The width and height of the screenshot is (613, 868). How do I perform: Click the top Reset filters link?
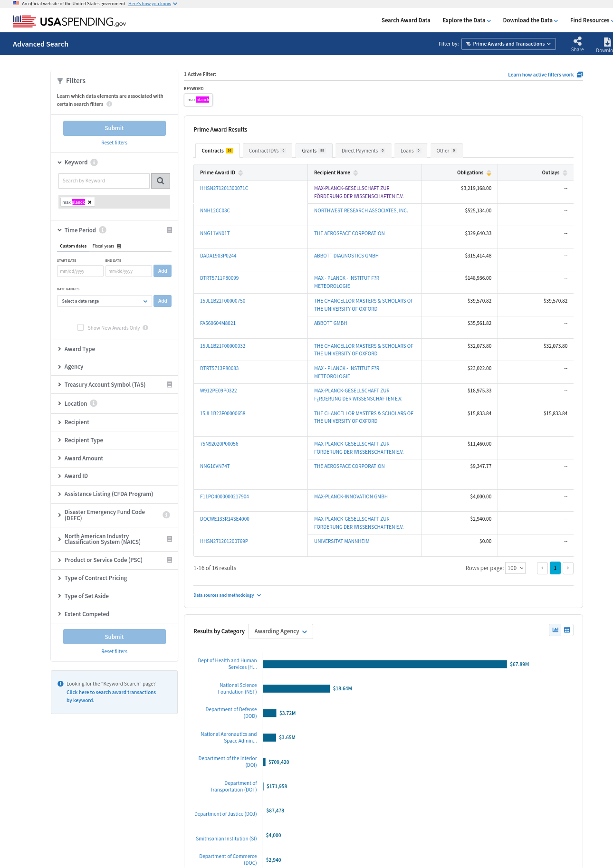coord(114,143)
